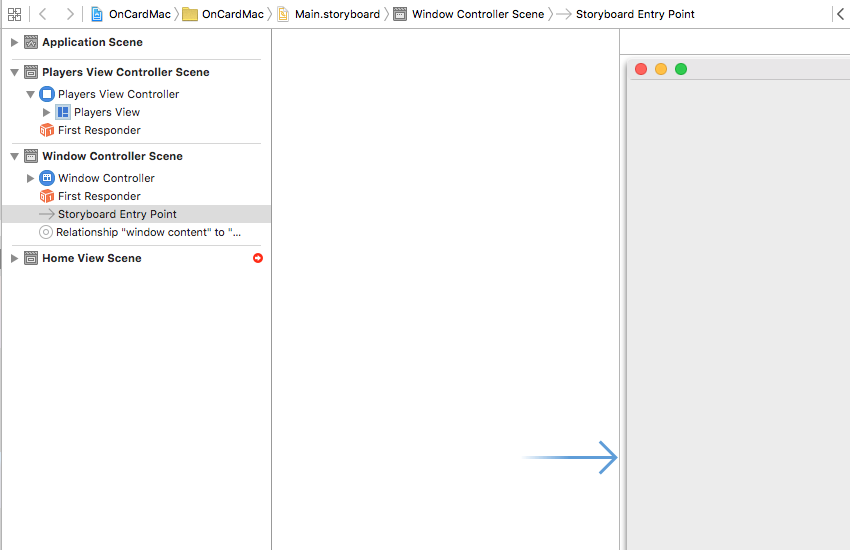
Task: Open the related items grid menu
Action: pyautogui.click(x=15, y=14)
